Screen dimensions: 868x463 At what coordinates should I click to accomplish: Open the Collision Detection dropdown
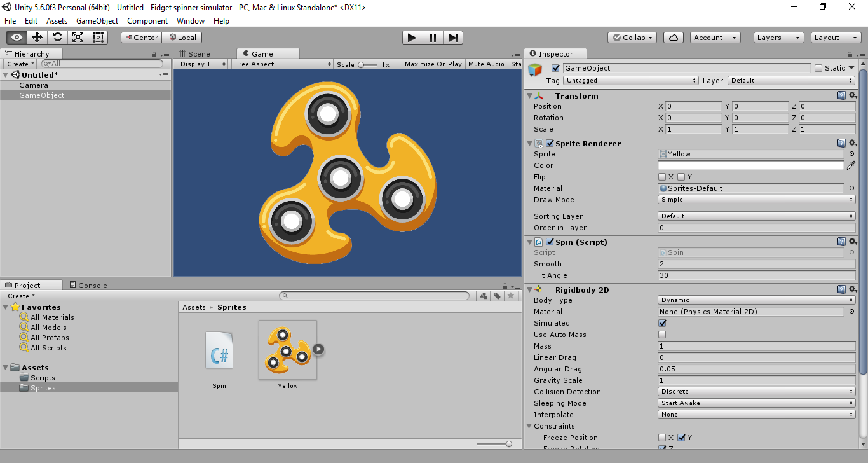[x=756, y=392]
